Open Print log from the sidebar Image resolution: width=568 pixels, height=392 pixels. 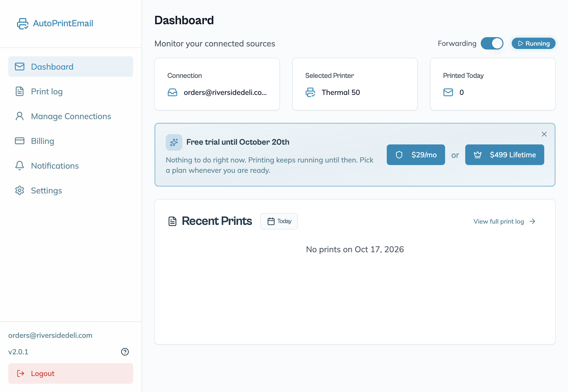click(71, 91)
